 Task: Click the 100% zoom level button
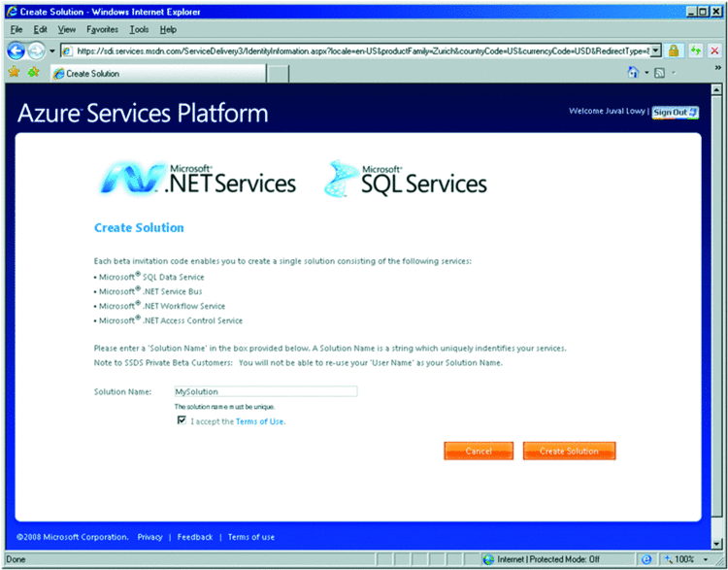point(680,559)
